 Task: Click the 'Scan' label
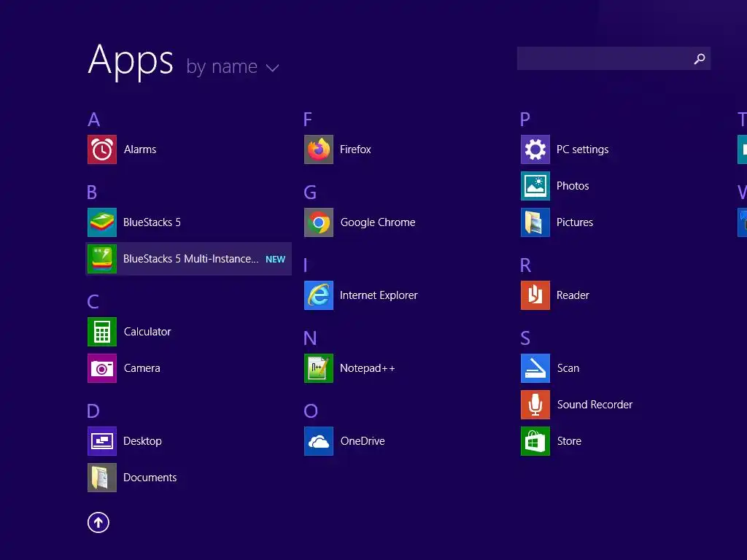(568, 368)
